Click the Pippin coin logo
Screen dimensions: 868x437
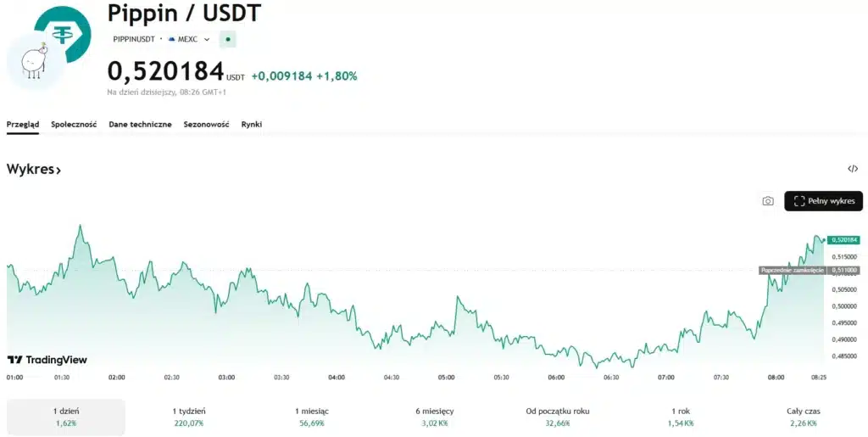(x=33, y=64)
